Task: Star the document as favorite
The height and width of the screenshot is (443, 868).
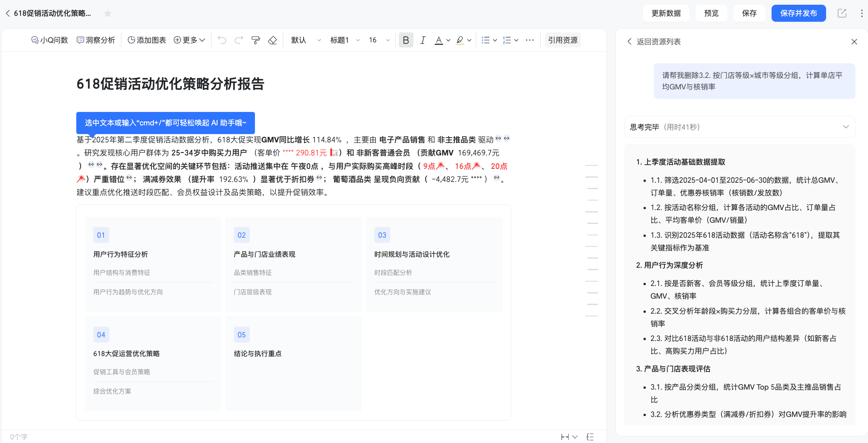Action: pyautogui.click(x=108, y=13)
